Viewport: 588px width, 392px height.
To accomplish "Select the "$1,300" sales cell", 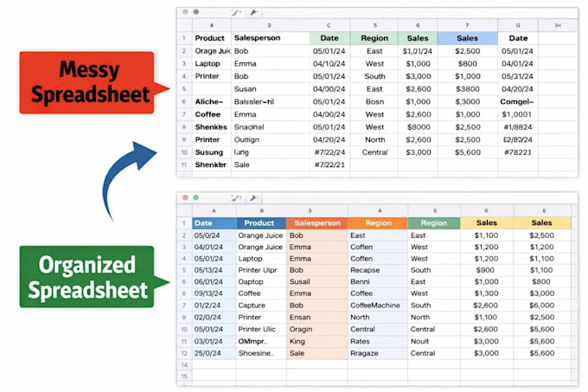I will coord(486,293).
